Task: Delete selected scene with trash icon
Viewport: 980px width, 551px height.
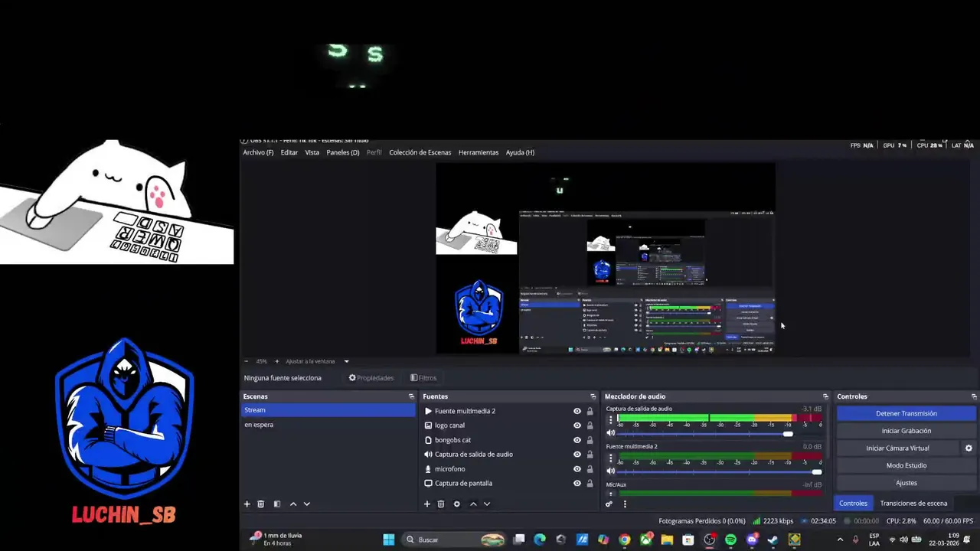Action: coord(260,504)
